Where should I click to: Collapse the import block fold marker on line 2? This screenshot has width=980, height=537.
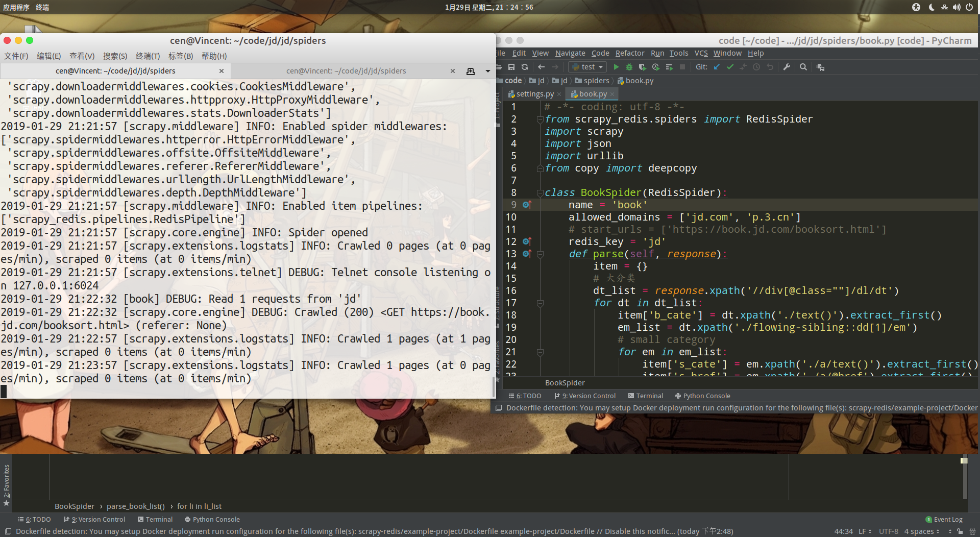[x=540, y=119]
